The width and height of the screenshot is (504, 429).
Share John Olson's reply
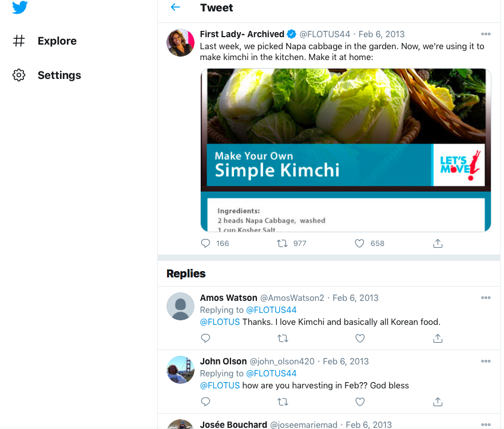point(438,402)
